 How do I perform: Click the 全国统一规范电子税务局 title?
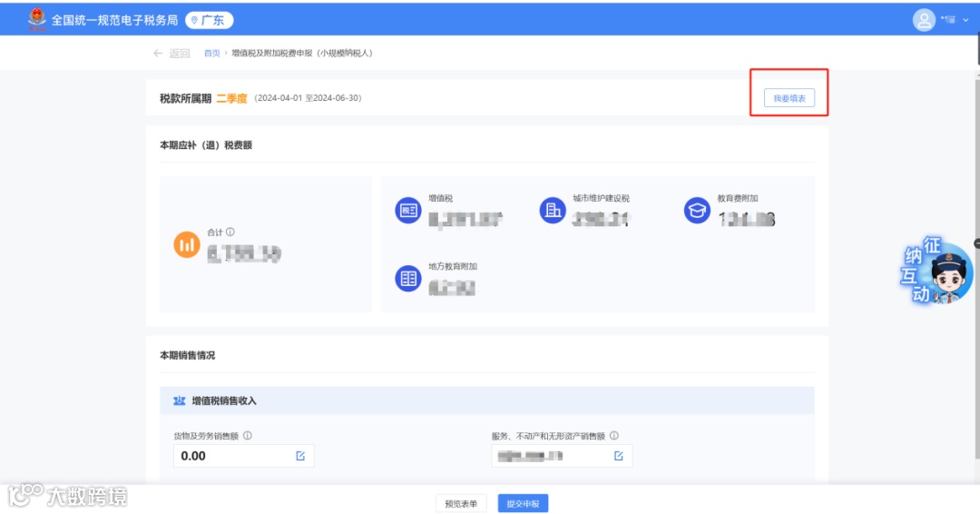pos(114,20)
